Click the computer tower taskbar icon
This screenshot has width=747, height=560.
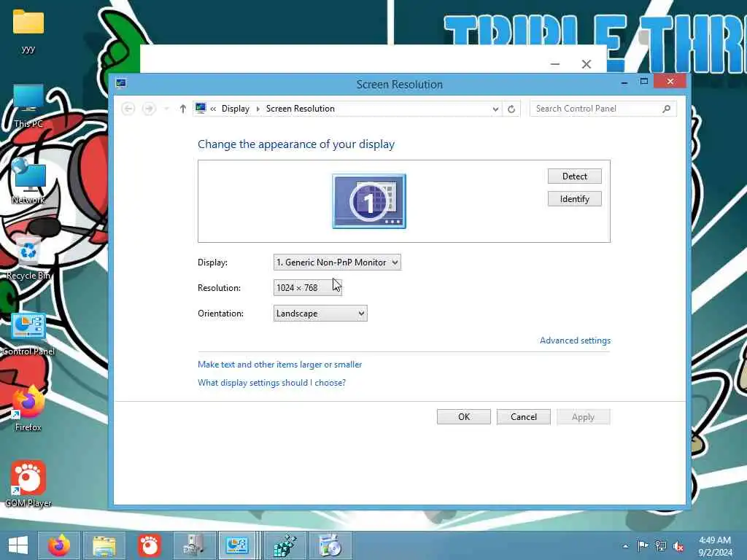tap(194, 545)
